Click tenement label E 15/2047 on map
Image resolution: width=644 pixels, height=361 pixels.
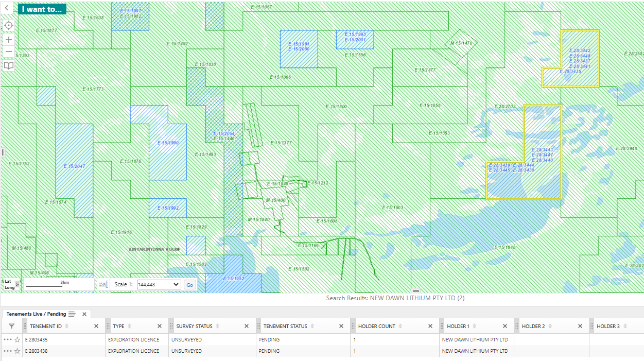point(74,166)
